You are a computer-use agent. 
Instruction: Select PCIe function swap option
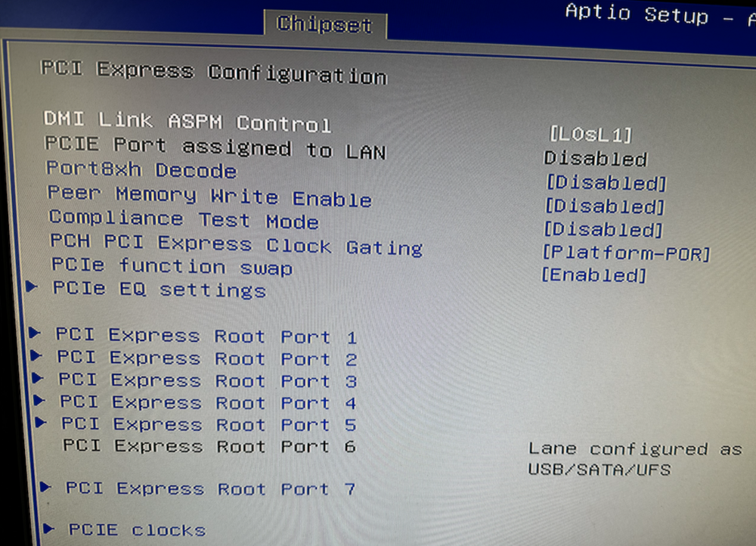pos(172,266)
